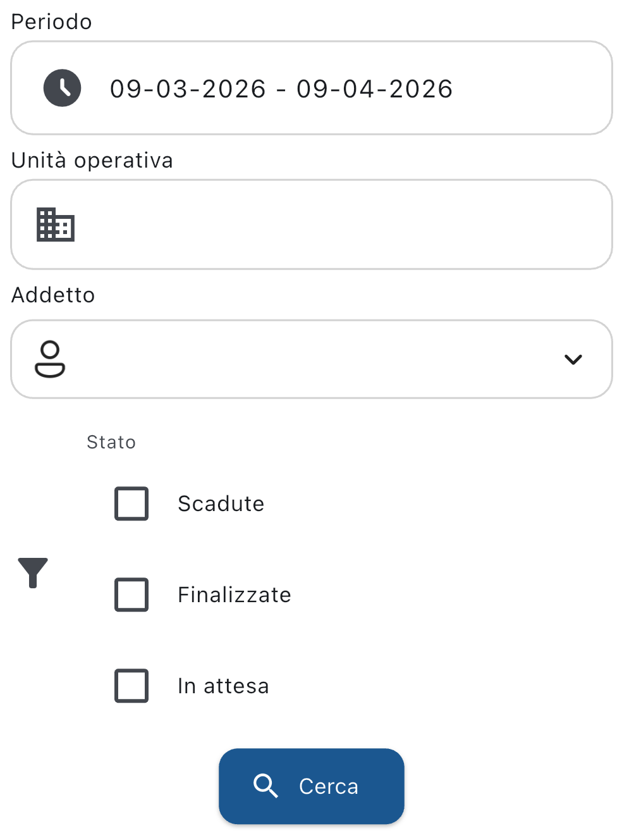This screenshot has height=840, width=622.
Task: Open the date range 09-03-2026 - 09-04-2026
Action: (x=281, y=89)
